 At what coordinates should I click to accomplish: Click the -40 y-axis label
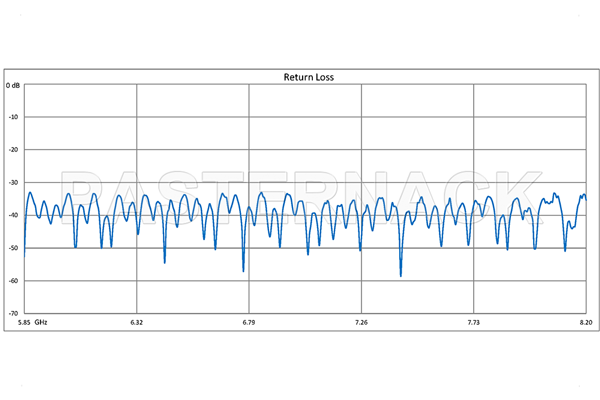click(x=14, y=216)
